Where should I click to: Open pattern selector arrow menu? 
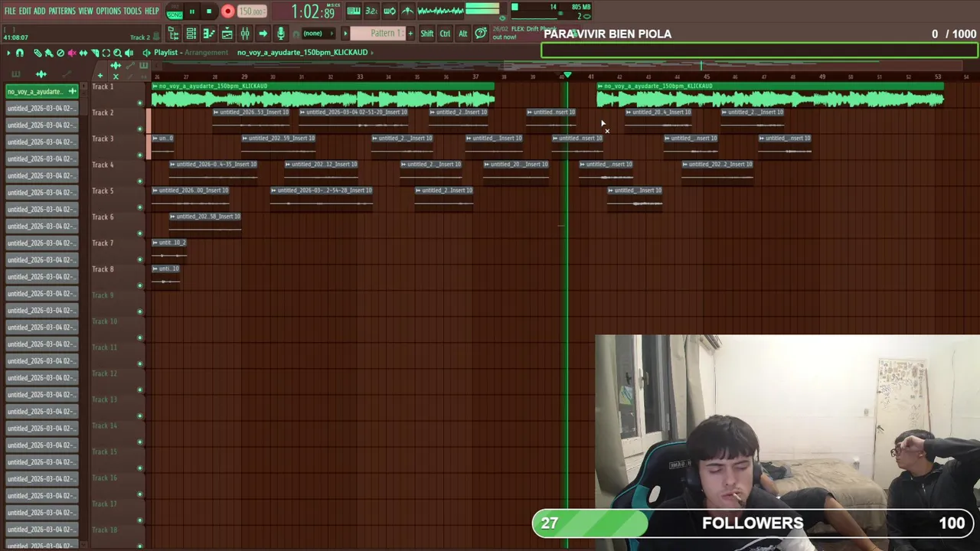click(x=345, y=34)
